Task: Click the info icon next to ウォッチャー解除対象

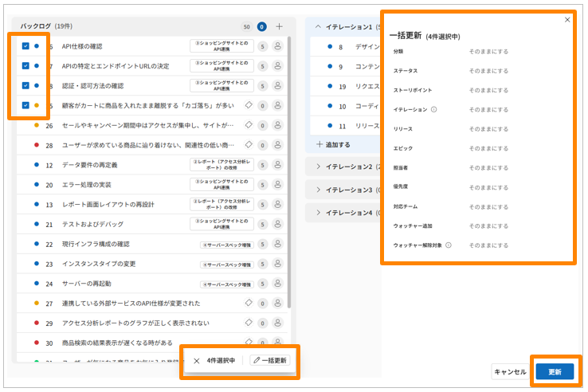Action: coord(449,245)
